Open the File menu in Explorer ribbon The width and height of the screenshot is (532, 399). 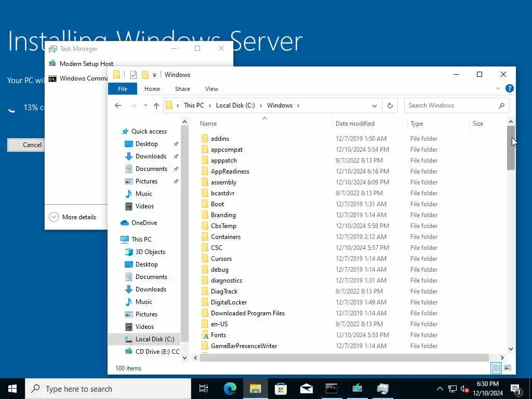pos(123,89)
